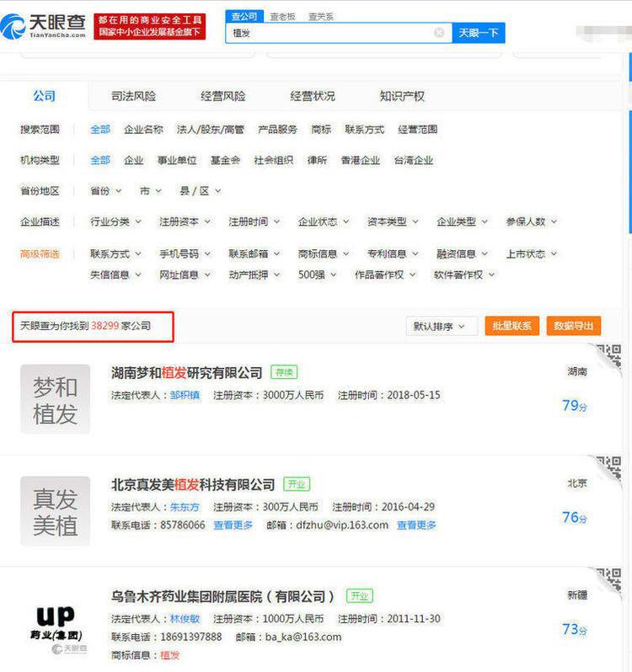
Task: Open the 真发美植 company logo thumbnail
Action: 55,511
